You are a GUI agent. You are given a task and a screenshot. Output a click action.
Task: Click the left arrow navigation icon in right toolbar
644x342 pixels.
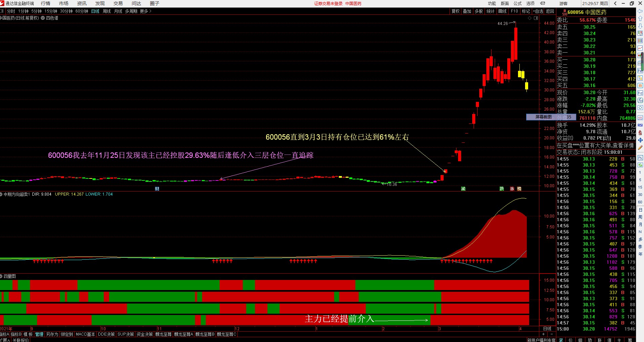click(x=640, y=11)
